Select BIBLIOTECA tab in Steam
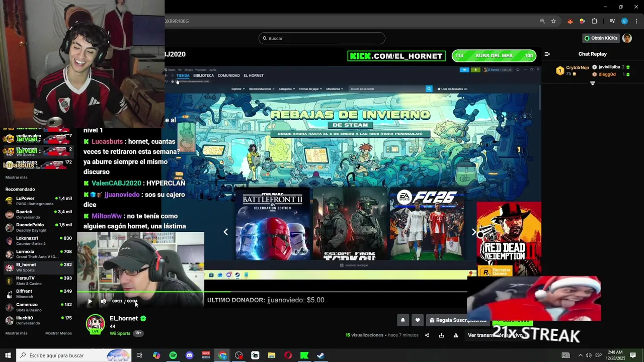Screen dimensions: 644x362 click(x=203, y=75)
